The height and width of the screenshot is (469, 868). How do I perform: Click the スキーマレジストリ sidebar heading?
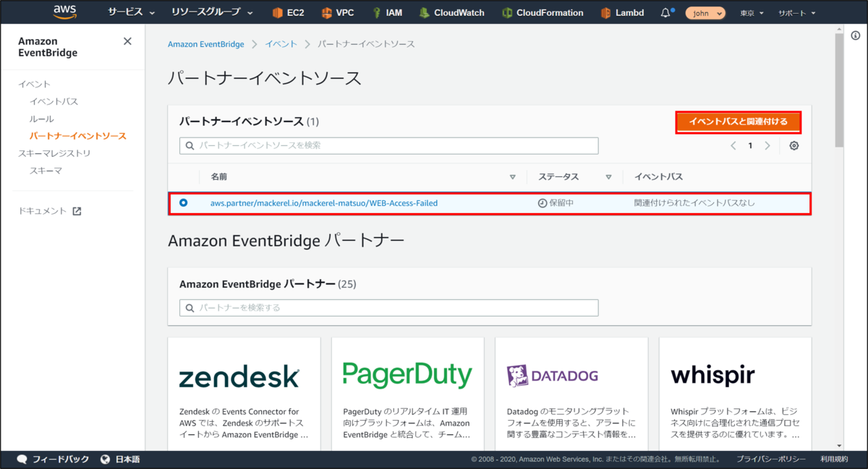click(54, 153)
